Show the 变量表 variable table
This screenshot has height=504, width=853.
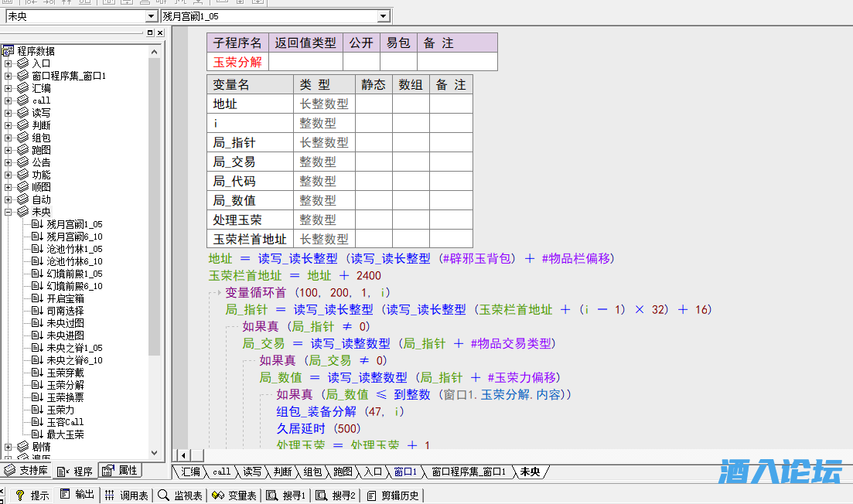pyautogui.click(x=234, y=495)
